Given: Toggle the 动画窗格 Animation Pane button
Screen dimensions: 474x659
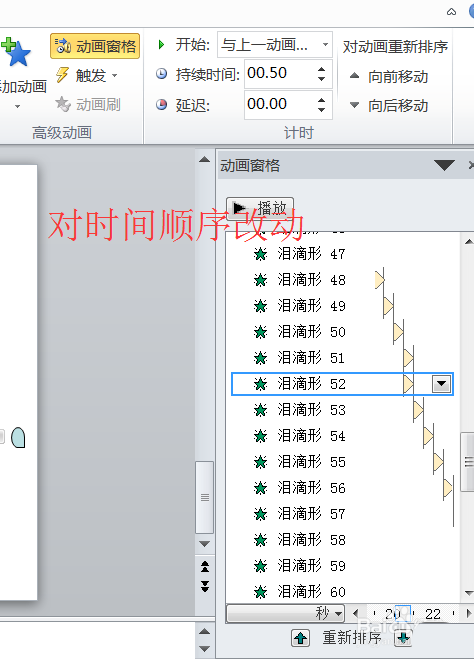Looking at the screenshot, I should pos(95,46).
